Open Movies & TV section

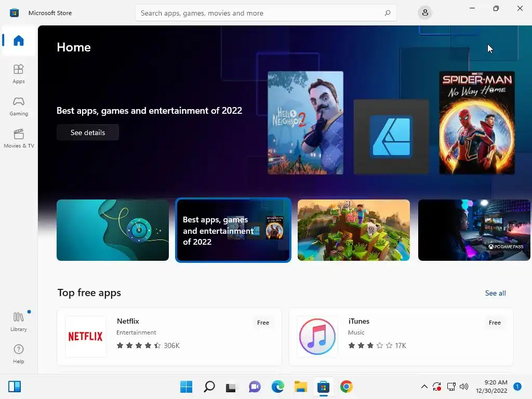[19, 138]
